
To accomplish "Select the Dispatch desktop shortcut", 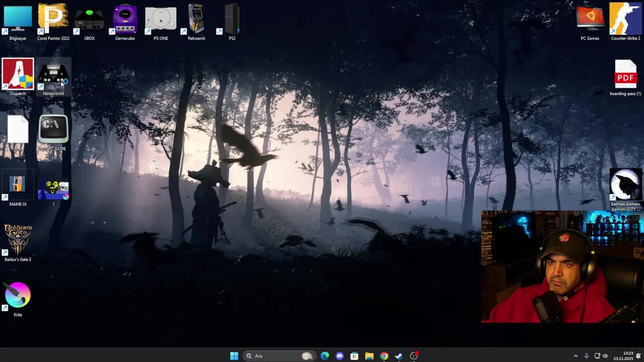I will point(18,76).
